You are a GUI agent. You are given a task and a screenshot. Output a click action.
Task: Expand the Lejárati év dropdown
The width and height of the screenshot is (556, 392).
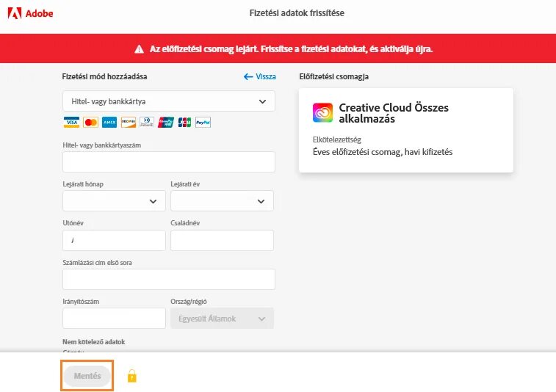(222, 201)
